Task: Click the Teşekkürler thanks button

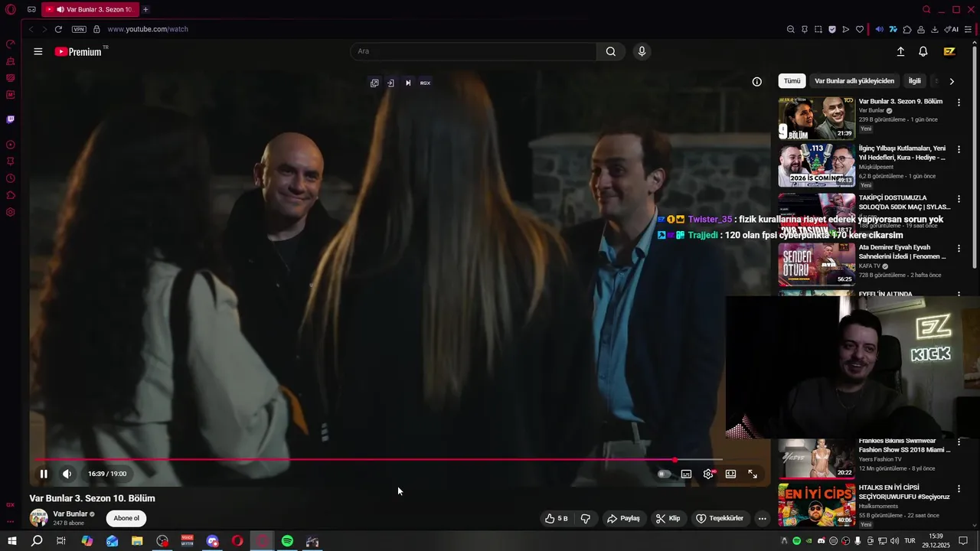Action: pyautogui.click(x=719, y=518)
